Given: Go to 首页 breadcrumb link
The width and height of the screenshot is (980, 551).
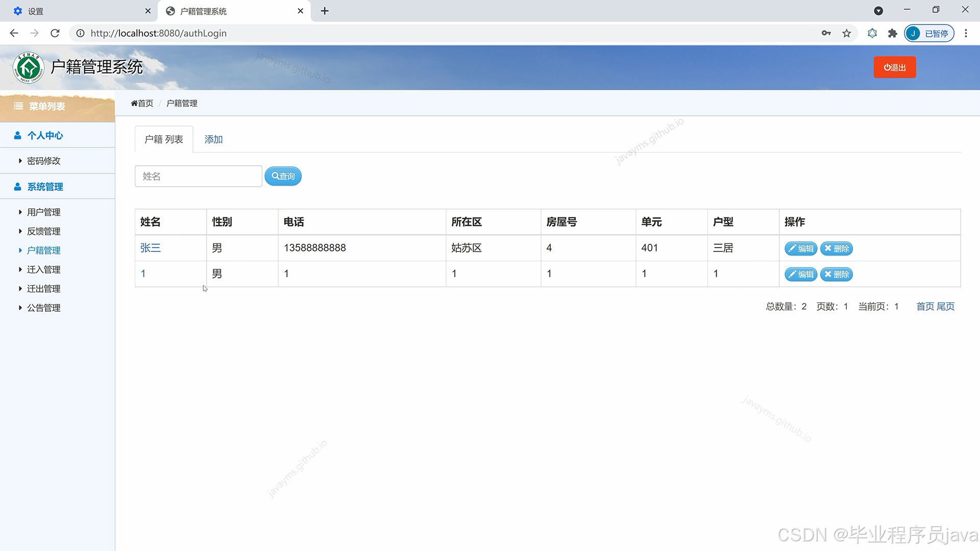Looking at the screenshot, I should [142, 103].
